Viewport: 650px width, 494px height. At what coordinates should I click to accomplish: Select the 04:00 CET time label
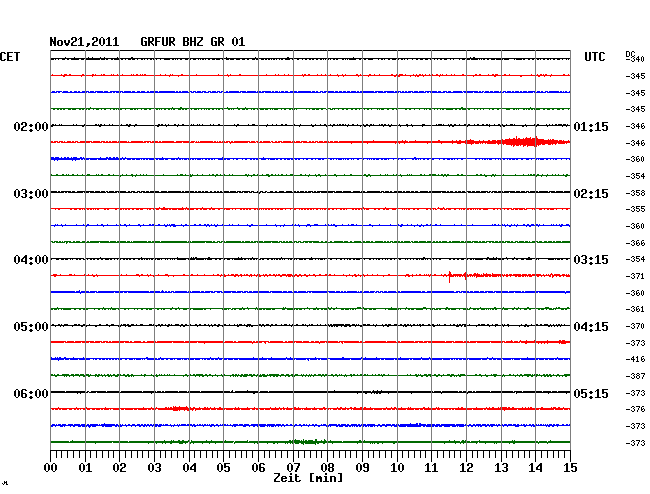(31, 260)
